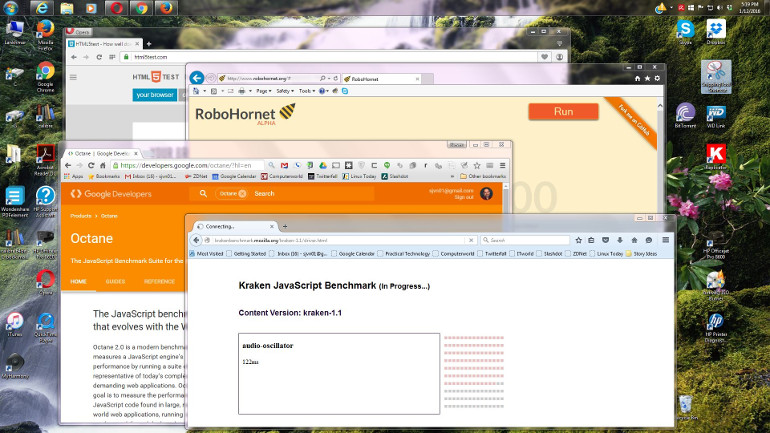Star the Octane page in Chrome
The image size is (770, 433).
click(477, 165)
